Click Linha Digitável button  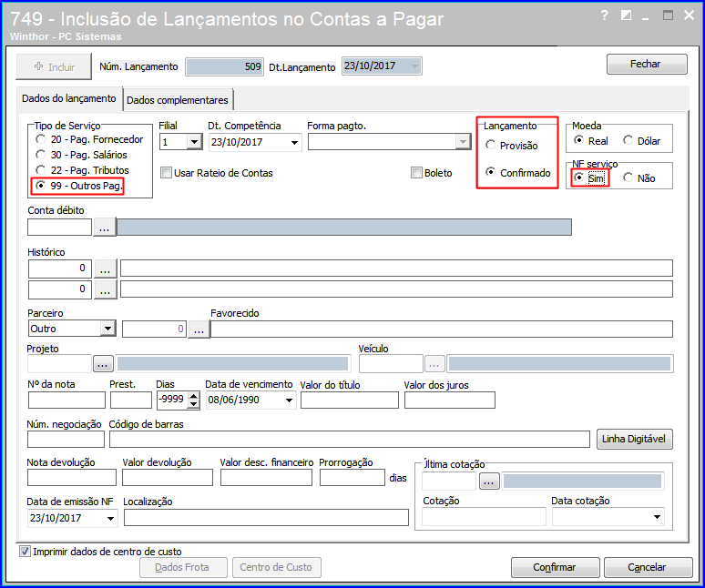tap(634, 439)
